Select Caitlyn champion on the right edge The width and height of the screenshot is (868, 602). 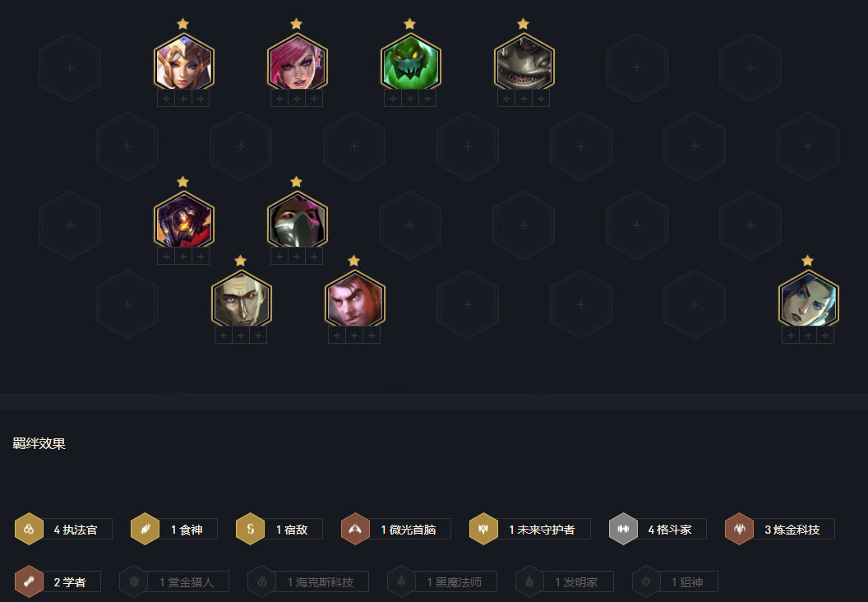coord(808,299)
